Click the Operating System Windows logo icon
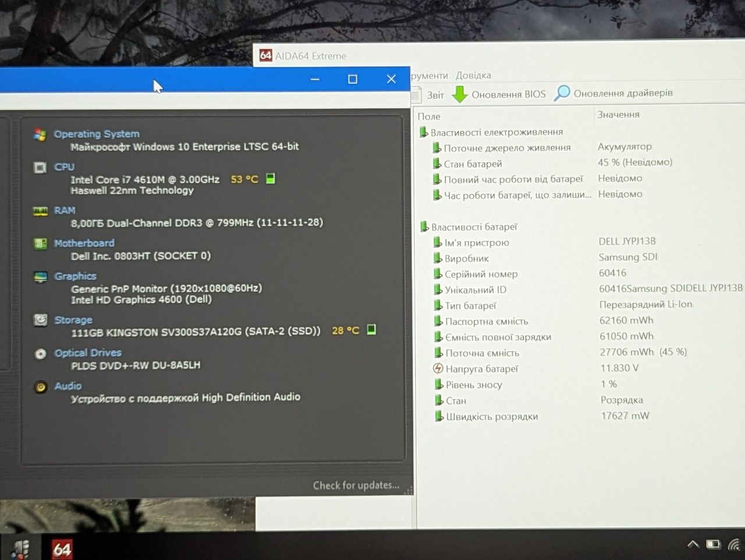745x560 pixels. [40, 135]
